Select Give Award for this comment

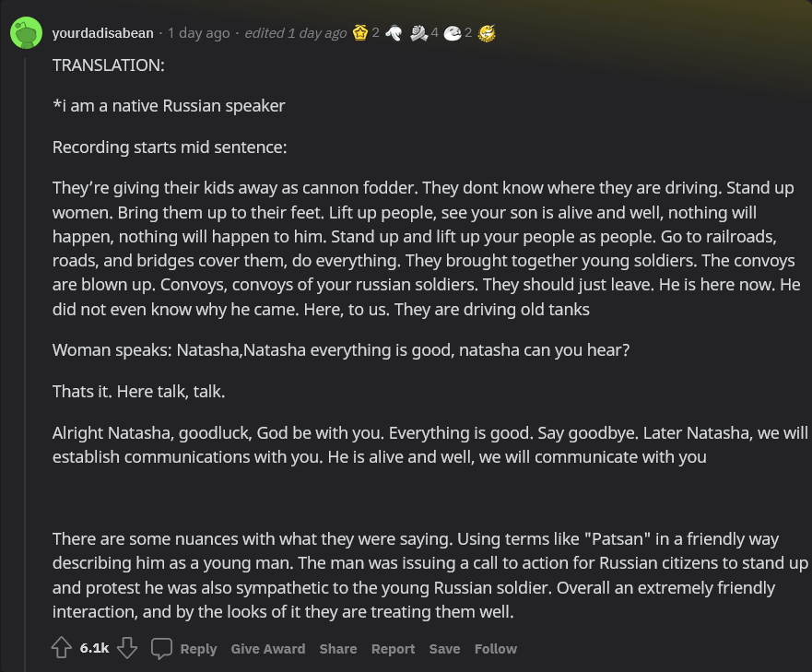tap(267, 649)
